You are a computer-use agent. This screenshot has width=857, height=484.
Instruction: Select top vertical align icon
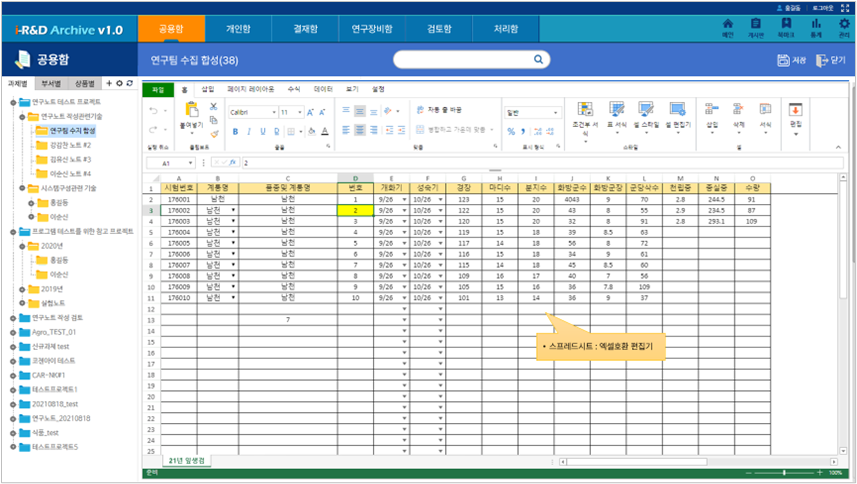pos(346,111)
